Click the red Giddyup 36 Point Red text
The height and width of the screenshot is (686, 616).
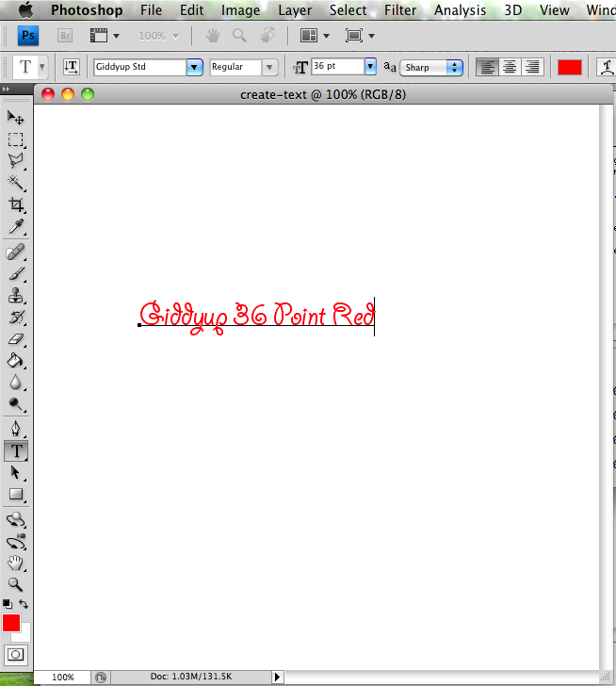(x=257, y=318)
